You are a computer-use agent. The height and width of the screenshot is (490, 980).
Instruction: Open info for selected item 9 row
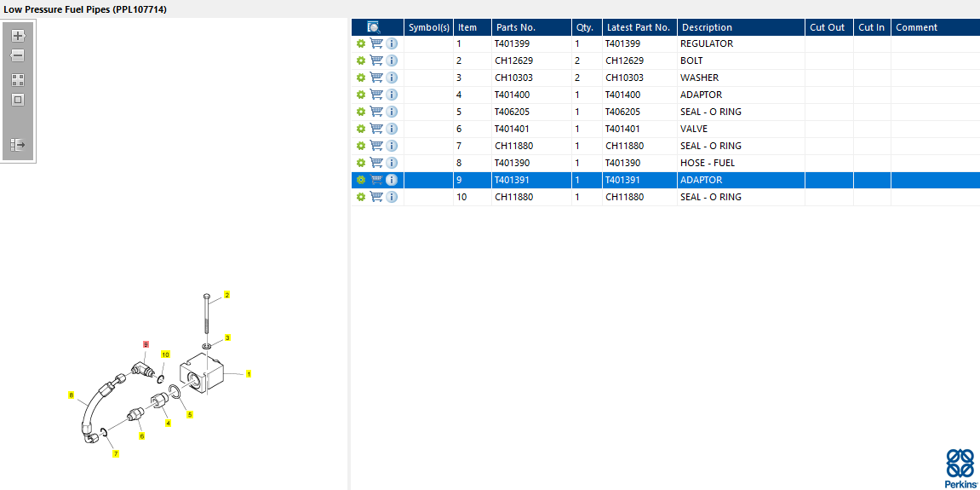(392, 180)
